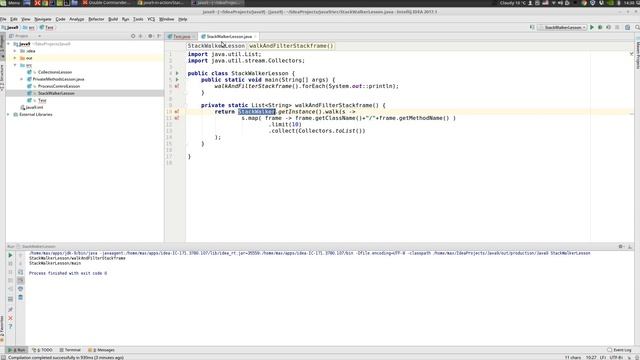Open the Search Everywhere magnifier icon

637,27
